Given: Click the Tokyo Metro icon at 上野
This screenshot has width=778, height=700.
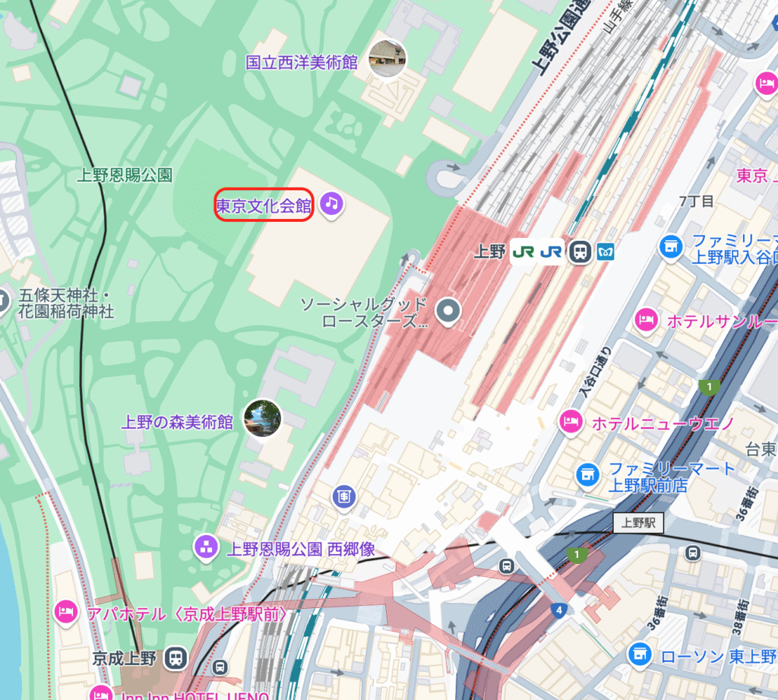Looking at the screenshot, I should click(x=606, y=252).
